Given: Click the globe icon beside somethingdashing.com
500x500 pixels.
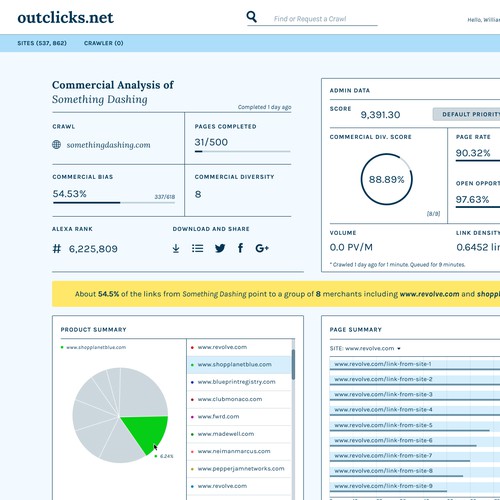Looking at the screenshot, I should coord(57,145).
